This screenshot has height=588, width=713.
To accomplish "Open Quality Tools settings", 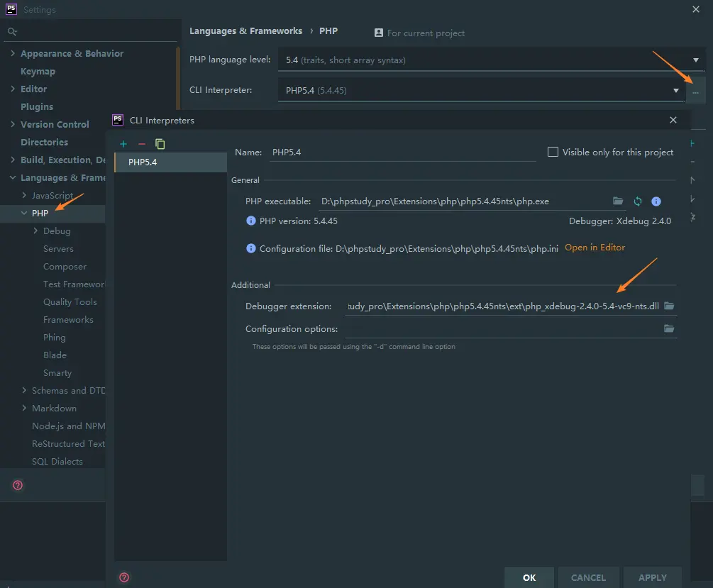I will tap(70, 302).
